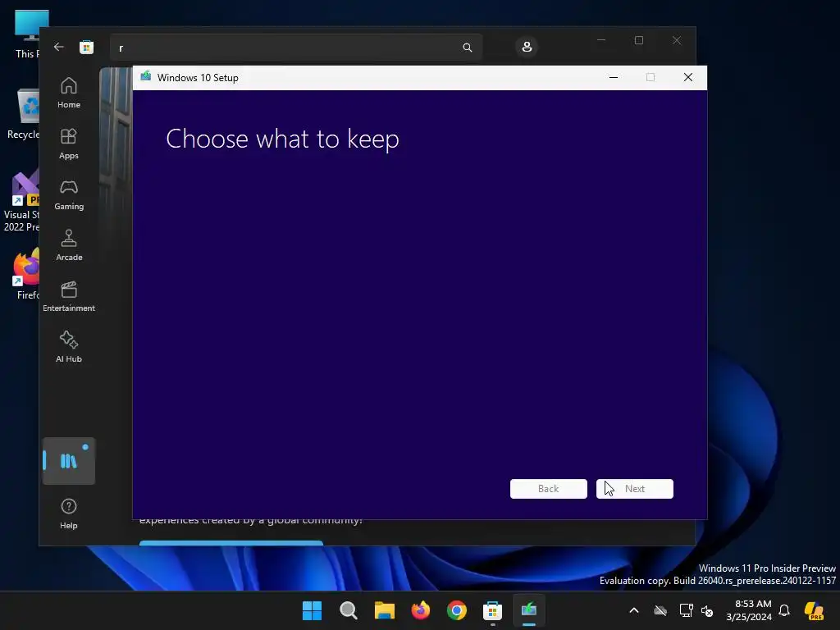Close the Microsoft Store window
This screenshot has height=630, width=840.
677,40
